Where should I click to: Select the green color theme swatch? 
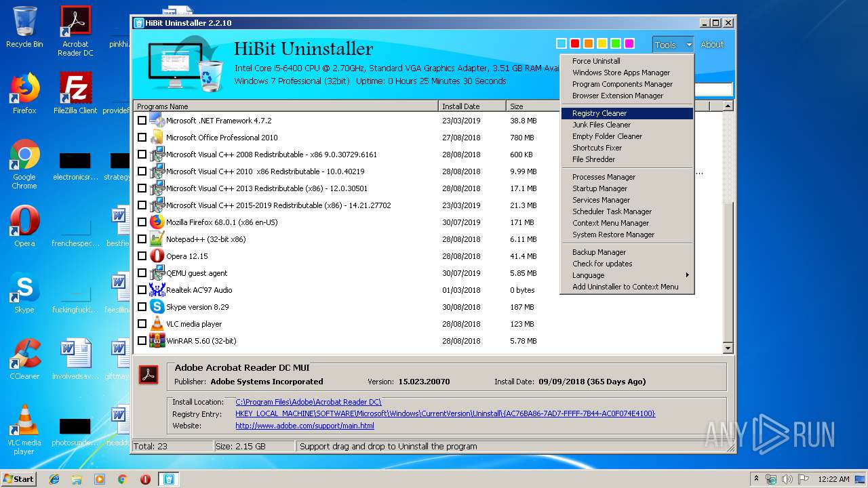(x=615, y=43)
